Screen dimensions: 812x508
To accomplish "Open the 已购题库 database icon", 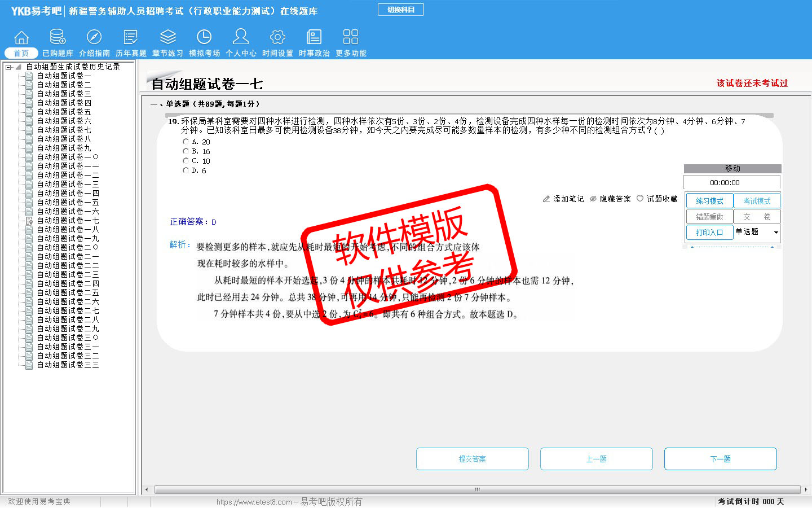I will click(x=58, y=38).
